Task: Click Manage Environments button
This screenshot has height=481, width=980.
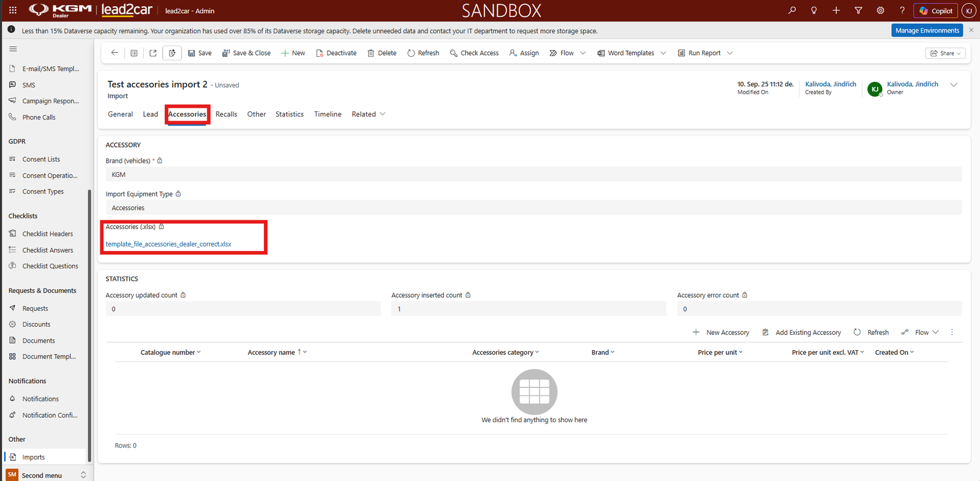Action: (927, 31)
